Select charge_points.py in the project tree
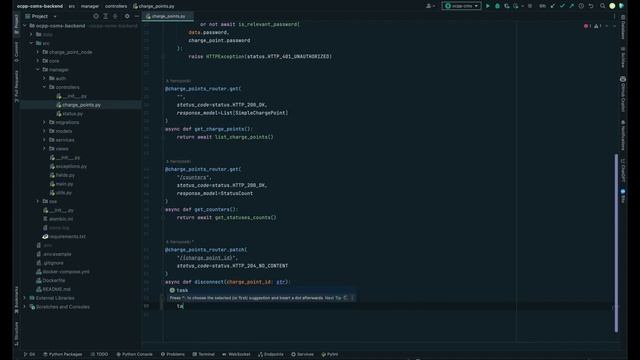The image size is (640, 360). coord(81,105)
